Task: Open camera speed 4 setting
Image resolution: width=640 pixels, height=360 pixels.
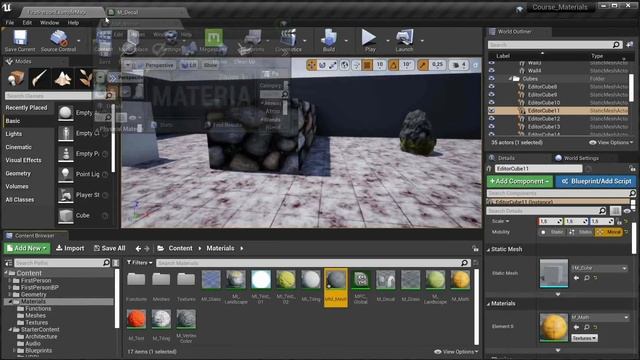Action: [x=459, y=65]
